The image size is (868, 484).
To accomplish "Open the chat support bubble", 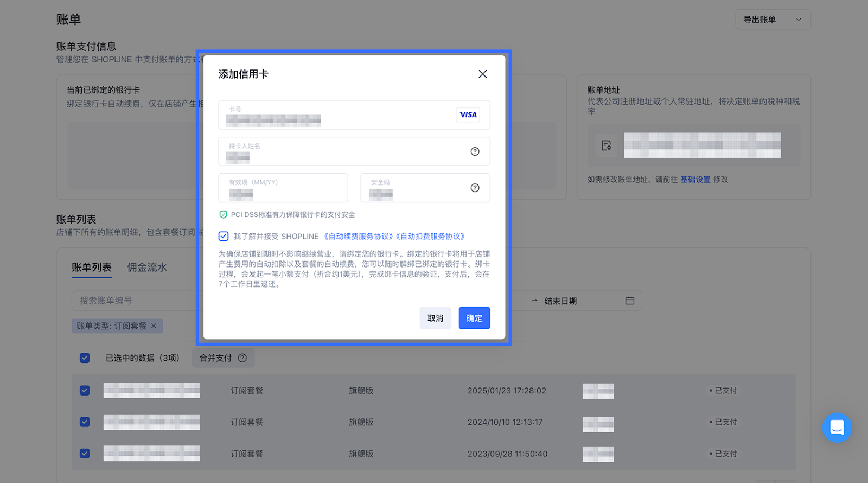I will tap(837, 428).
